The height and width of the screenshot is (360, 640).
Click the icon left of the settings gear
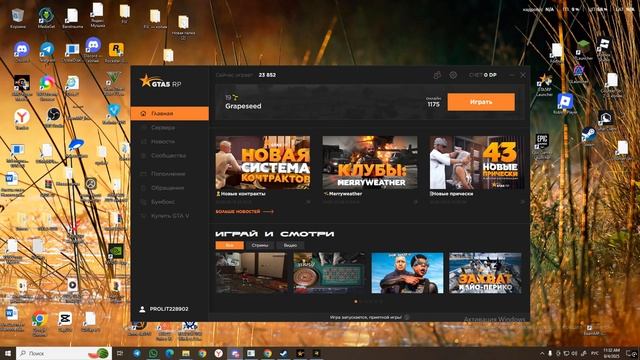coord(437,75)
